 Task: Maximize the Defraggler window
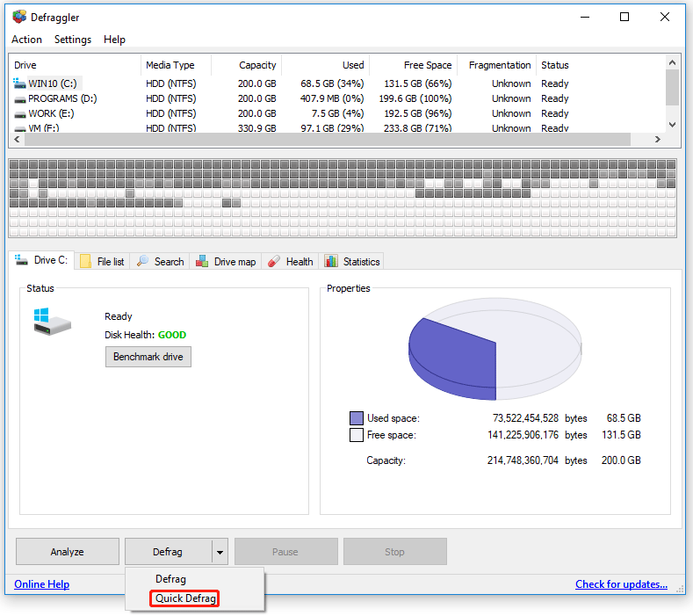coord(624,17)
